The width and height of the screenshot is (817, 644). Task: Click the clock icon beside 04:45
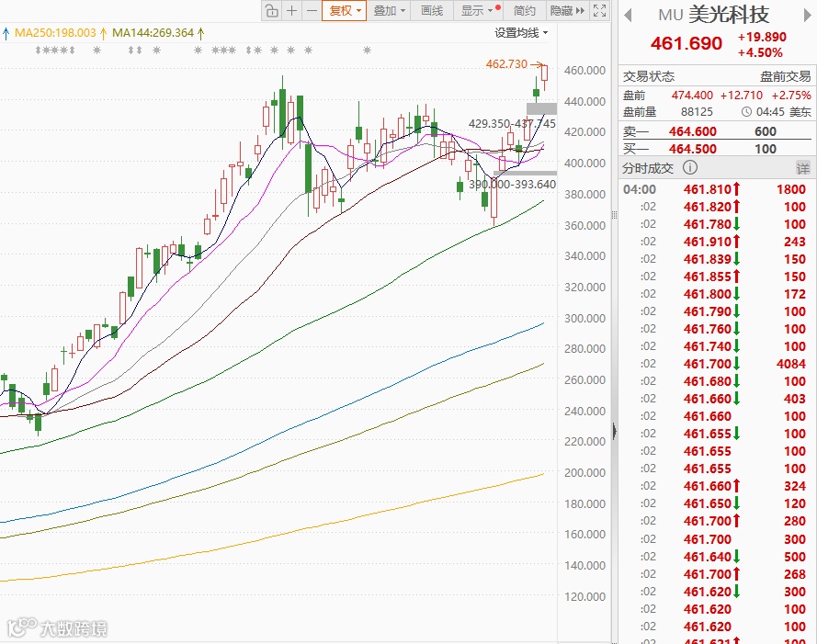pyautogui.click(x=746, y=111)
